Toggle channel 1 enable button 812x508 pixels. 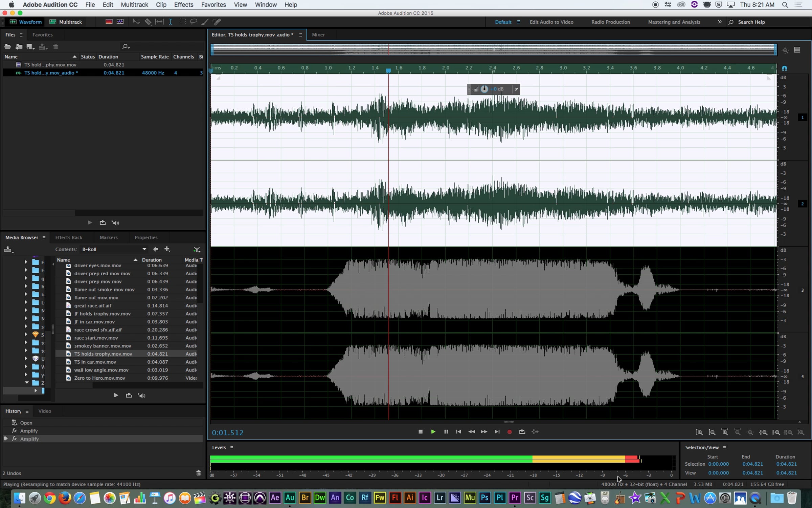[x=802, y=118]
